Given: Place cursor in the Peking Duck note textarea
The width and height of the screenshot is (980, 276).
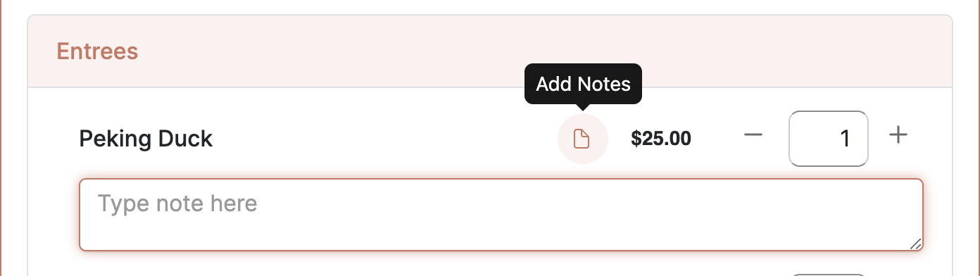Looking at the screenshot, I should click(x=501, y=215).
